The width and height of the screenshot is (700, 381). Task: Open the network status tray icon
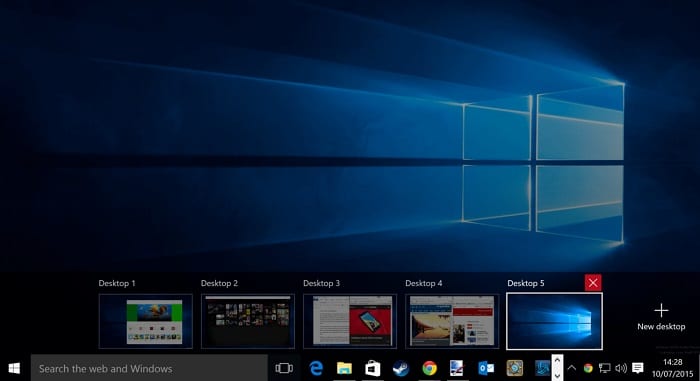(x=604, y=368)
